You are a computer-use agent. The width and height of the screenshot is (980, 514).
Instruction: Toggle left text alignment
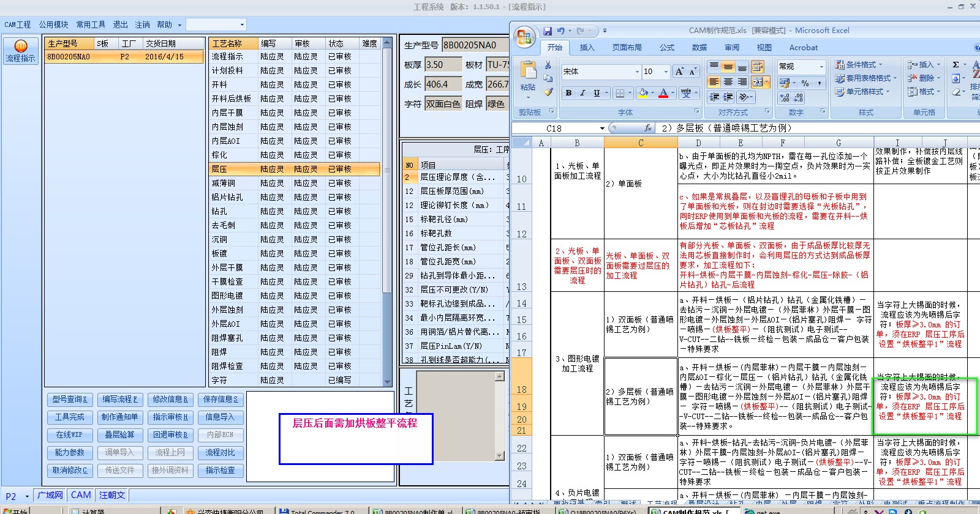coord(714,81)
